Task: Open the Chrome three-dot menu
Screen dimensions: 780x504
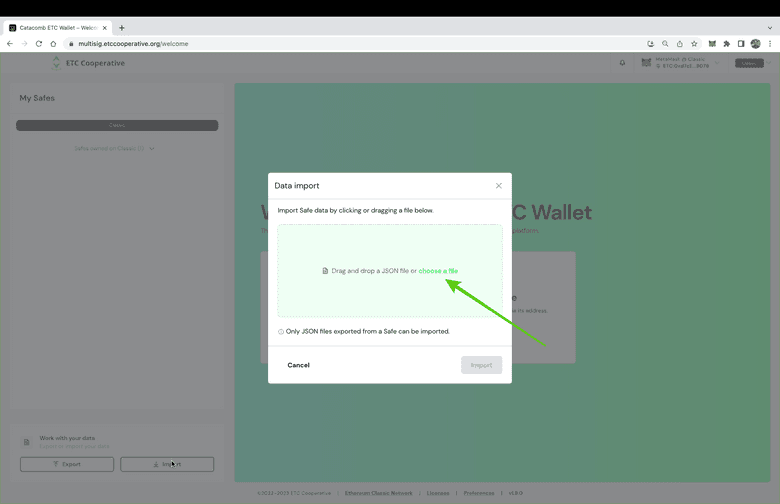Action: click(x=770, y=44)
